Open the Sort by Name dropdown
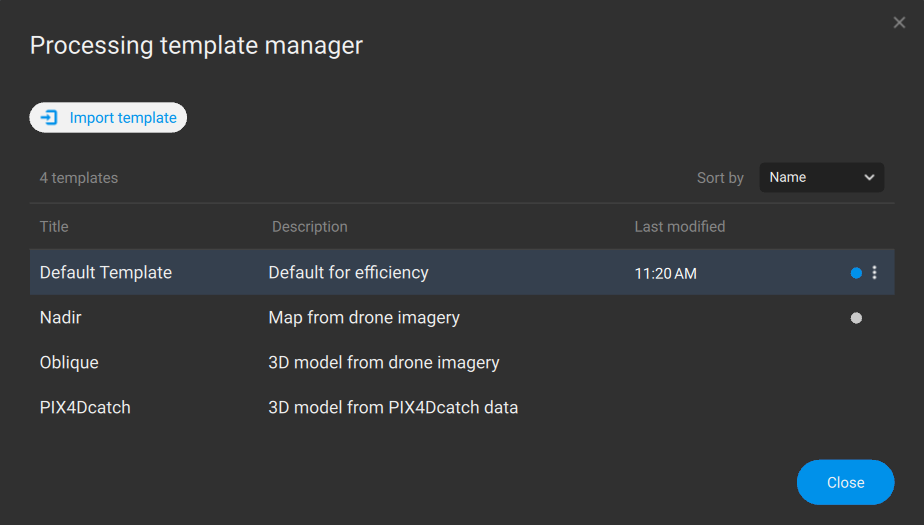The width and height of the screenshot is (924, 525). click(x=821, y=177)
